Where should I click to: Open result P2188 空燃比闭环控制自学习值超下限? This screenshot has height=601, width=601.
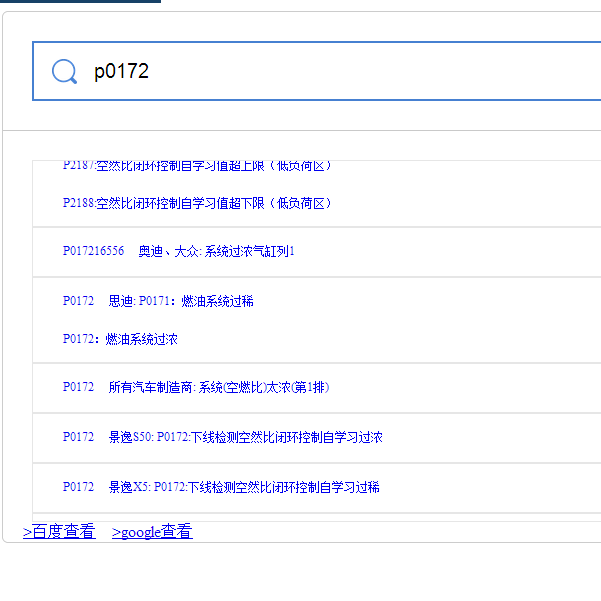(x=197, y=203)
